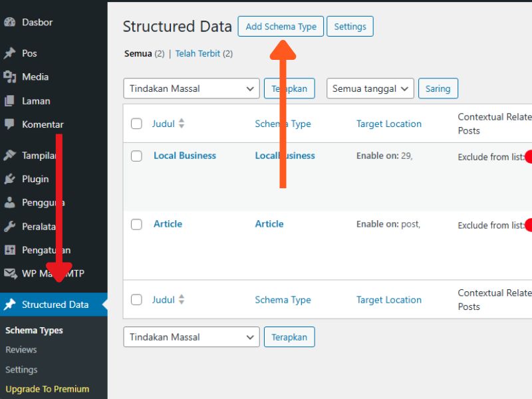Toggle the select-all checkbox in header row
Image resolution: width=532 pixels, height=399 pixels.
point(136,124)
